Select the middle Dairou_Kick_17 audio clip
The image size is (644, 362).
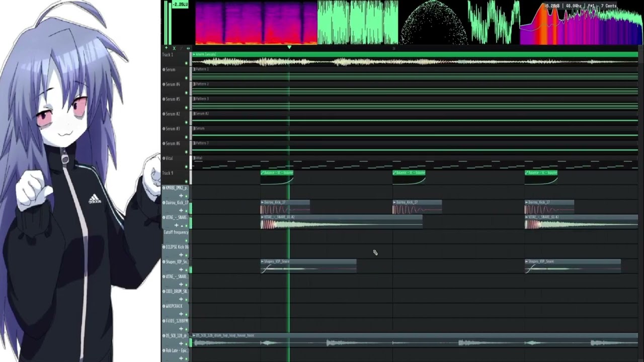tap(417, 207)
